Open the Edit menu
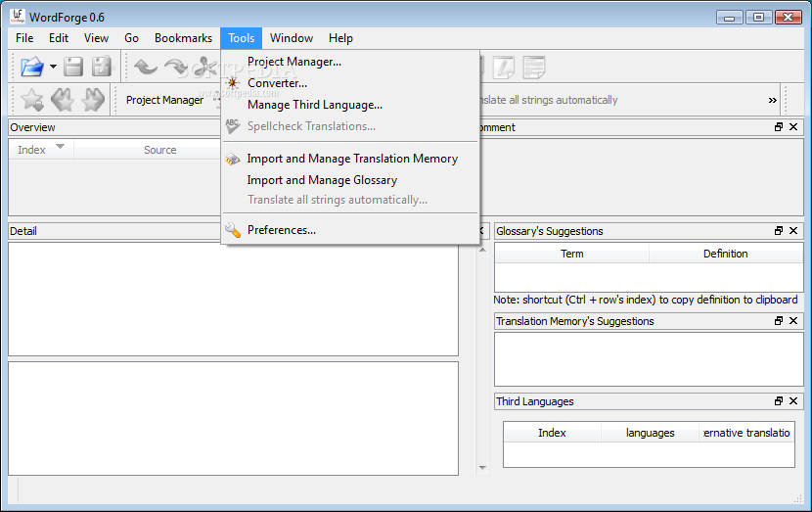Image resolution: width=812 pixels, height=512 pixels. pyautogui.click(x=59, y=38)
